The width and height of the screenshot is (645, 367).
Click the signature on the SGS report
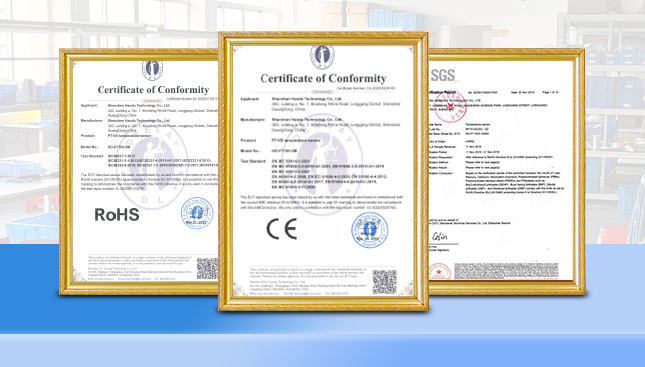pos(439,237)
